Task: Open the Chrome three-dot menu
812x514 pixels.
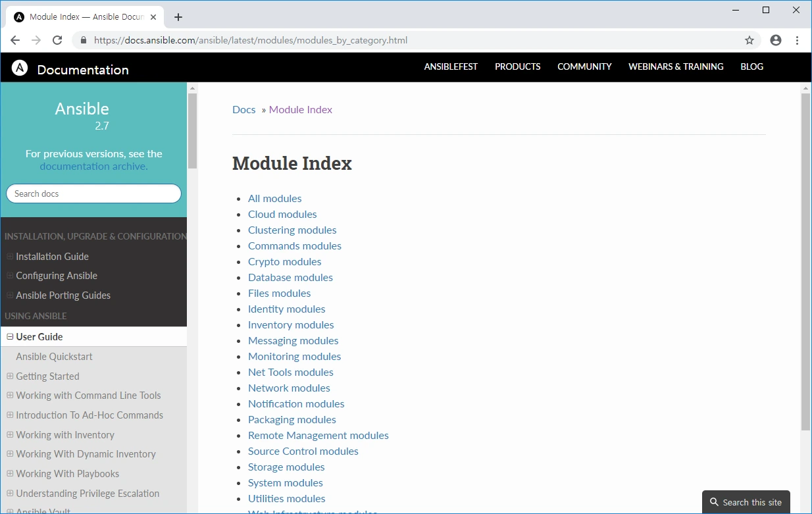Action: [x=798, y=40]
